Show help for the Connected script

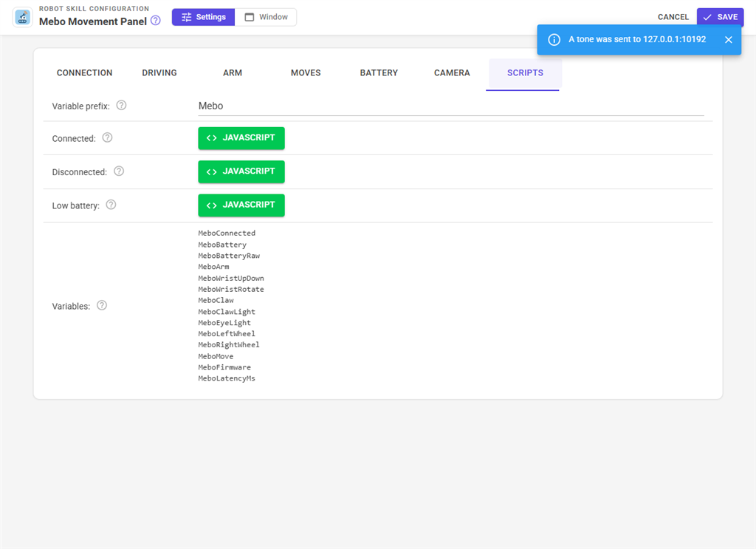pyautogui.click(x=108, y=137)
